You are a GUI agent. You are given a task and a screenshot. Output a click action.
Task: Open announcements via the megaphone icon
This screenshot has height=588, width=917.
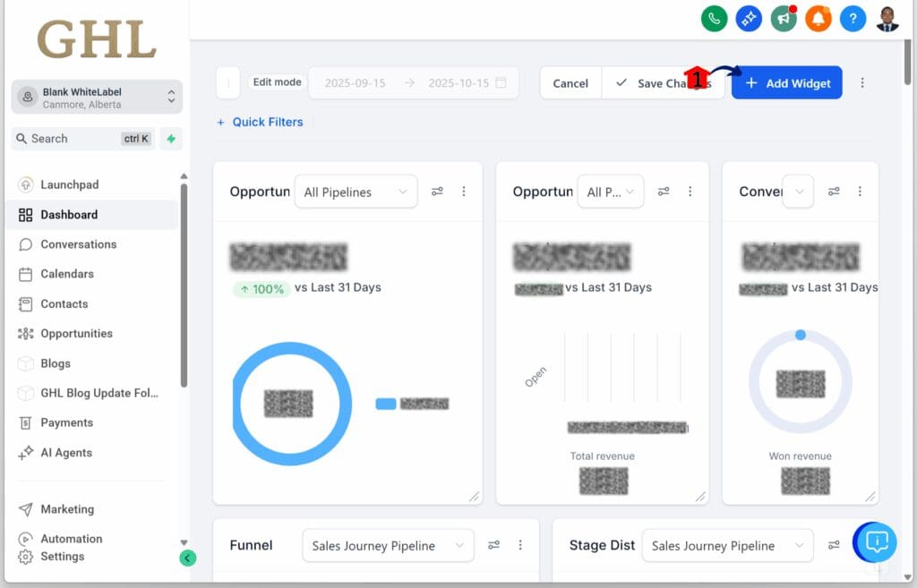pos(784,18)
